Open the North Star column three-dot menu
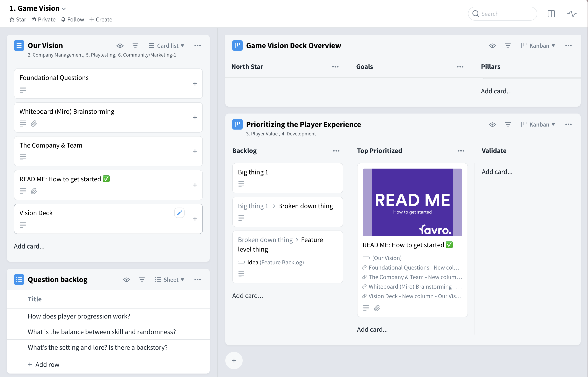Viewport: 588px width, 377px height. coord(335,67)
